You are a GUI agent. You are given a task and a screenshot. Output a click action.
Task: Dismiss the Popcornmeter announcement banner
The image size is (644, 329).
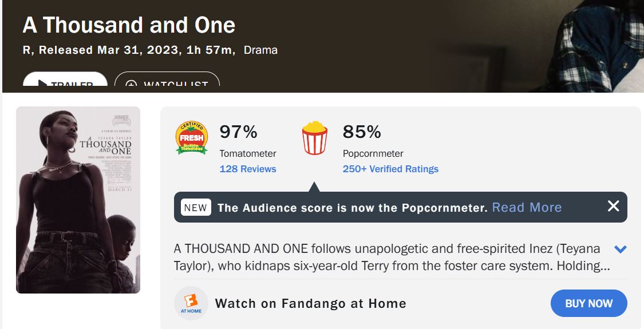(613, 207)
